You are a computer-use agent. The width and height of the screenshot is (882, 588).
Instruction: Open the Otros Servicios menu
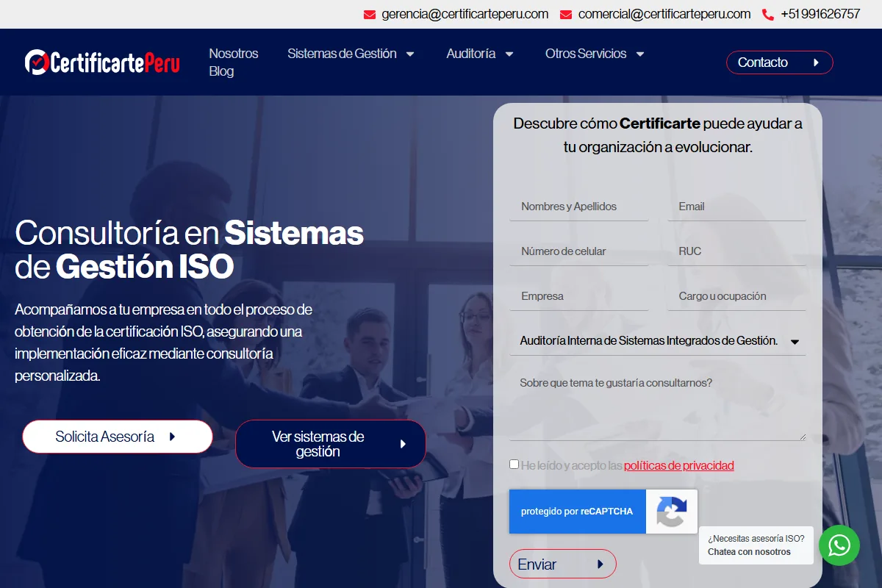(586, 54)
